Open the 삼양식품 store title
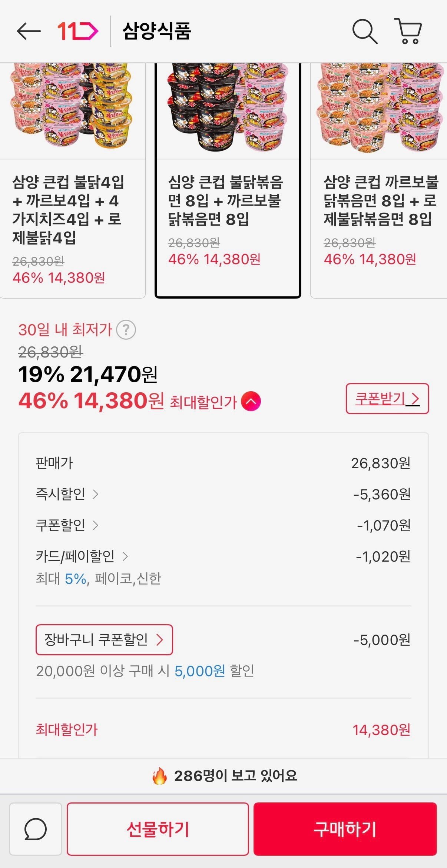Image resolution: width=447 pixels, height=868 pixels. click(x=156, y=31)
